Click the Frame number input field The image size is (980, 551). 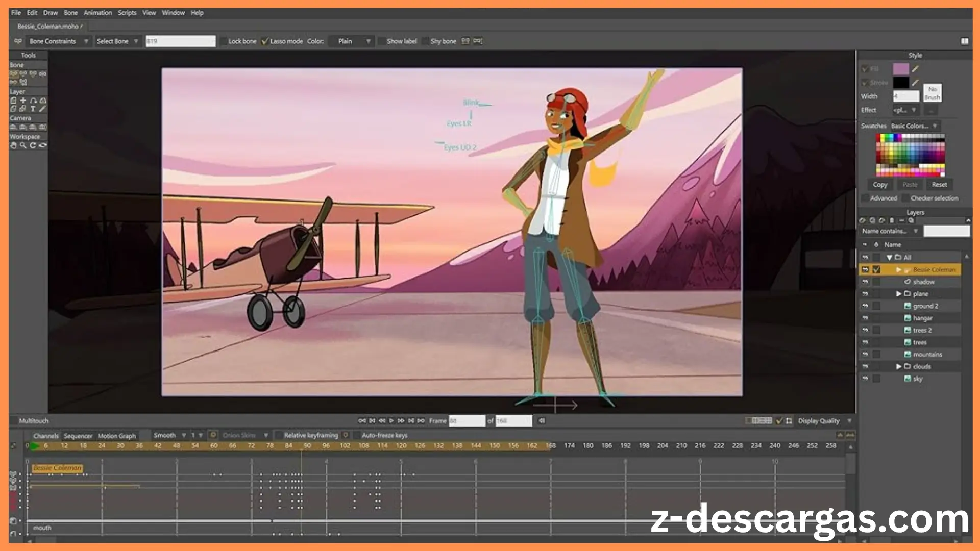click(x=467, y=421)
